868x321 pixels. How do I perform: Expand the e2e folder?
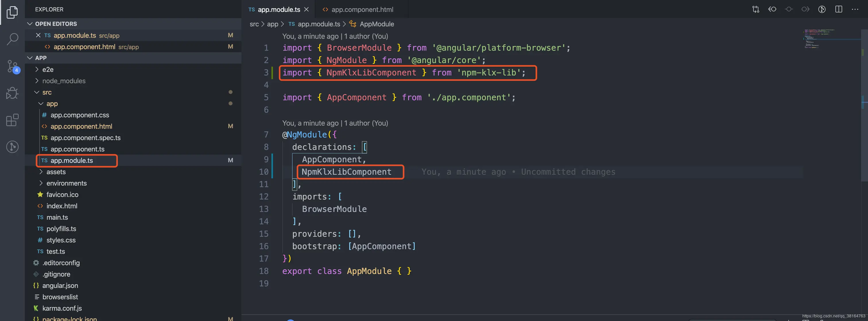[48, 69]
